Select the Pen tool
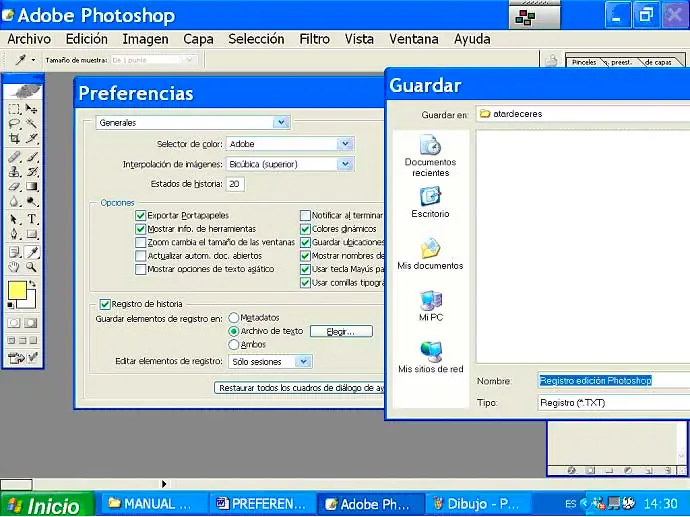Image resolution: width=690 pixels, height=517 pixels. pos(14,234)
